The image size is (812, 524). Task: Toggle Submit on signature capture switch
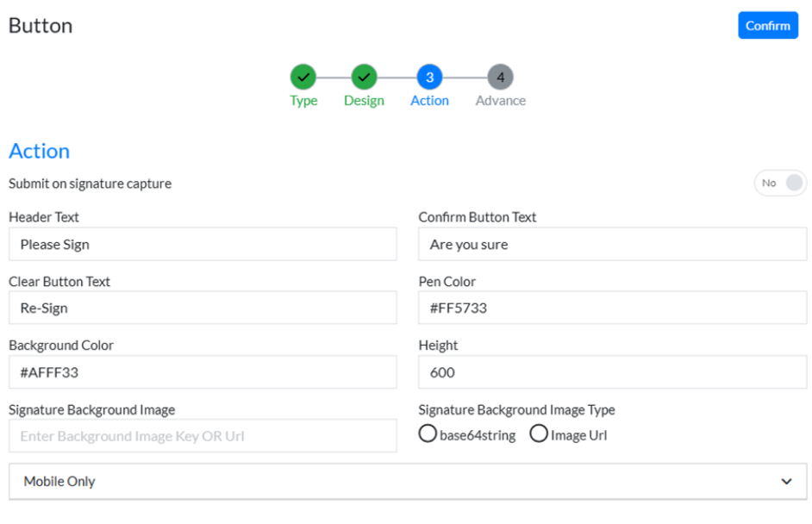pyautogui.click(x=780, y=184)
